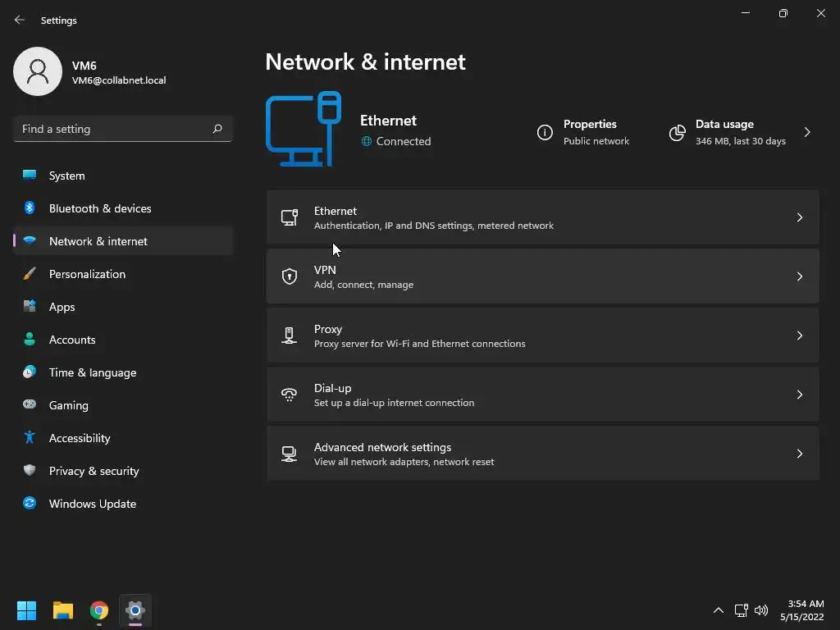Screen dimensions: 840x630
Task: Click the Data usage pie chart icon
Action: 677,133
